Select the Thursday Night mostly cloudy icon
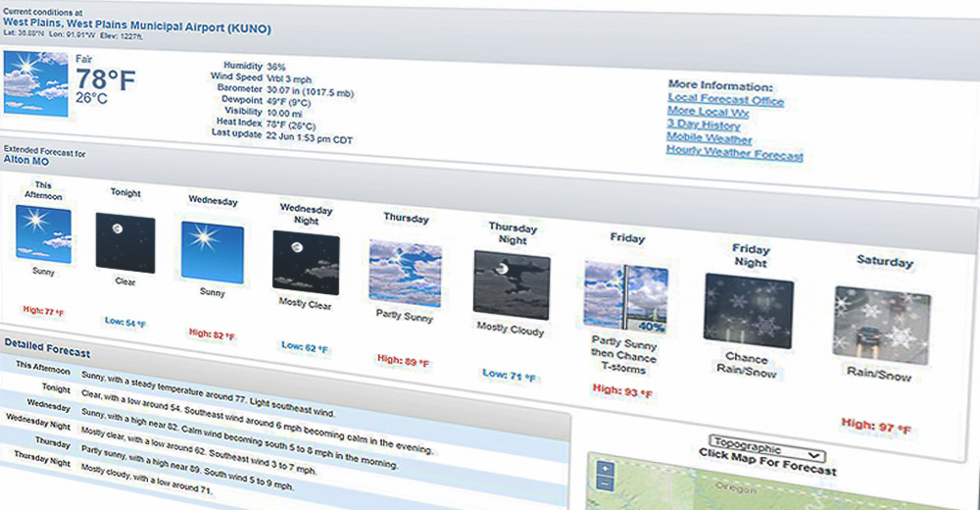 (x=512, y=284)
